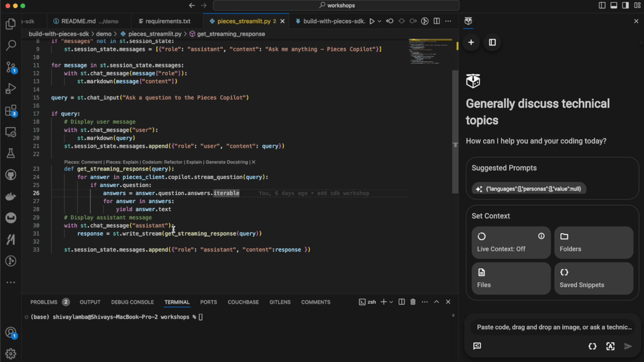Image resolution: width=644 pixels, height=362 pixels.
Task: Expand the run options dropdown arrow
Action: point(379,21)
